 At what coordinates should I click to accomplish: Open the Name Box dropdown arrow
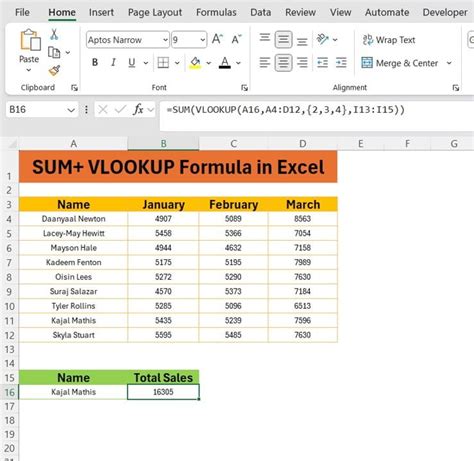71,110
